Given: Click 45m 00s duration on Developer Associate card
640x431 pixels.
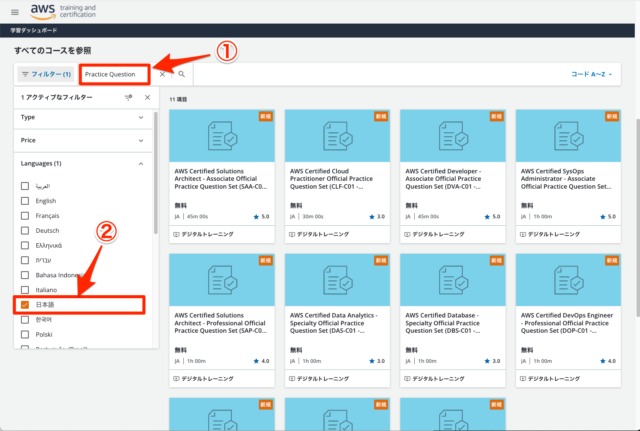Looking at the screenshot, I should [x=428, y=217].
